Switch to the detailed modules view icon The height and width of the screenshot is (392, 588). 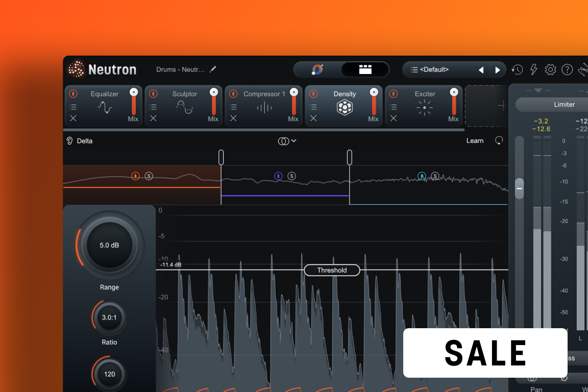click(365, 69)
